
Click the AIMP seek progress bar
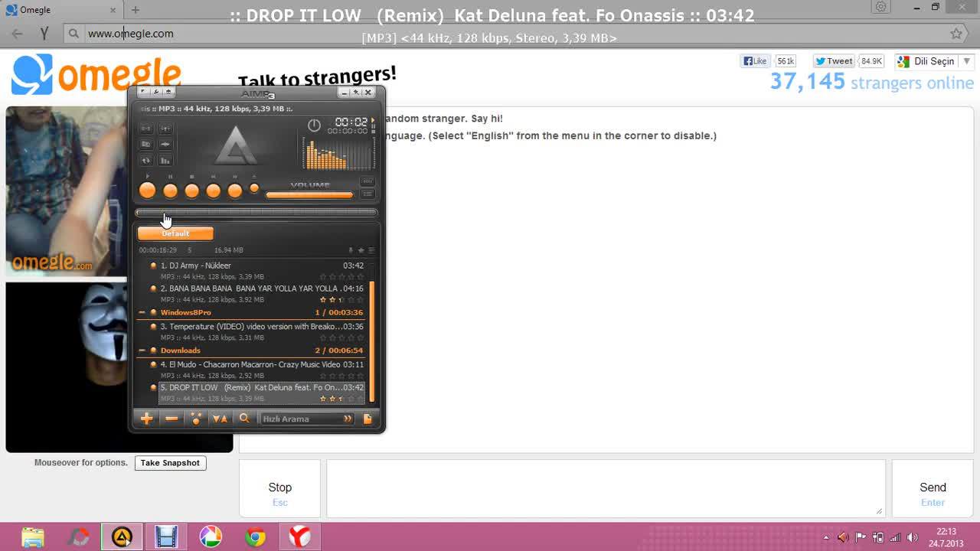(256, 213)
